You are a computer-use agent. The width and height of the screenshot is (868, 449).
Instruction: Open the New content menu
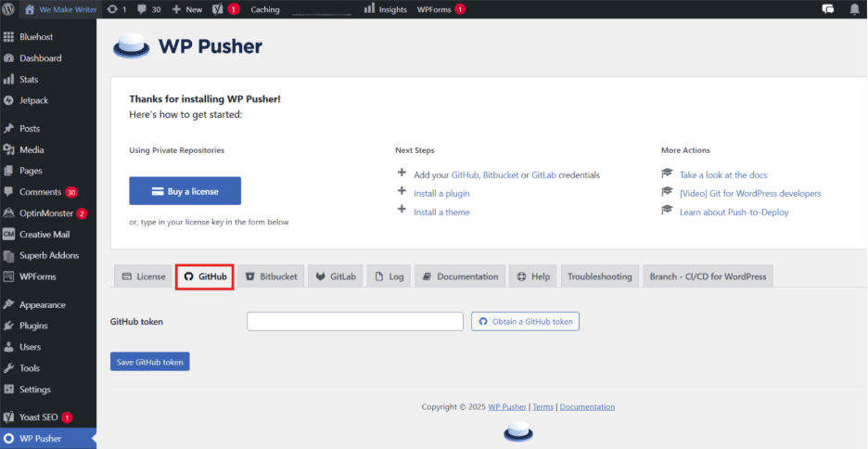click(187, 9)
